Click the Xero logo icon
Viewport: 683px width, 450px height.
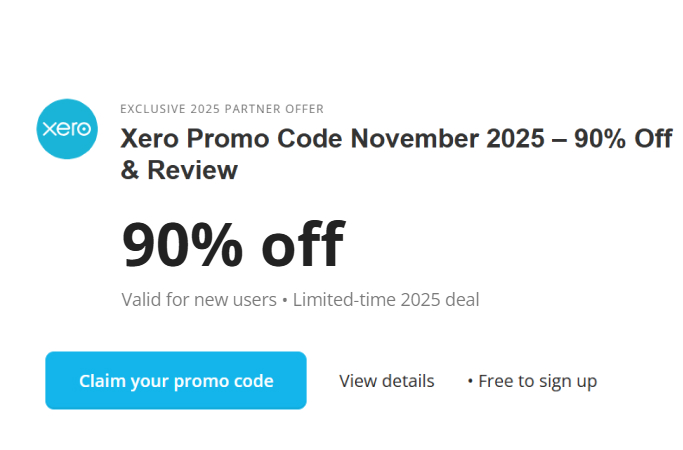pos(66,129)
